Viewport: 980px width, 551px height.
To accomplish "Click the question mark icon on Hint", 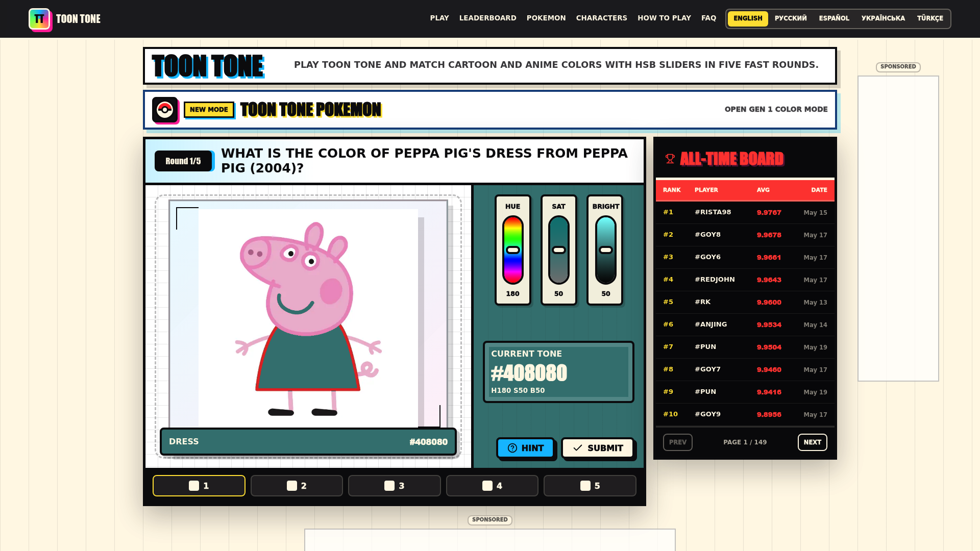I will [x=512, y=448].
